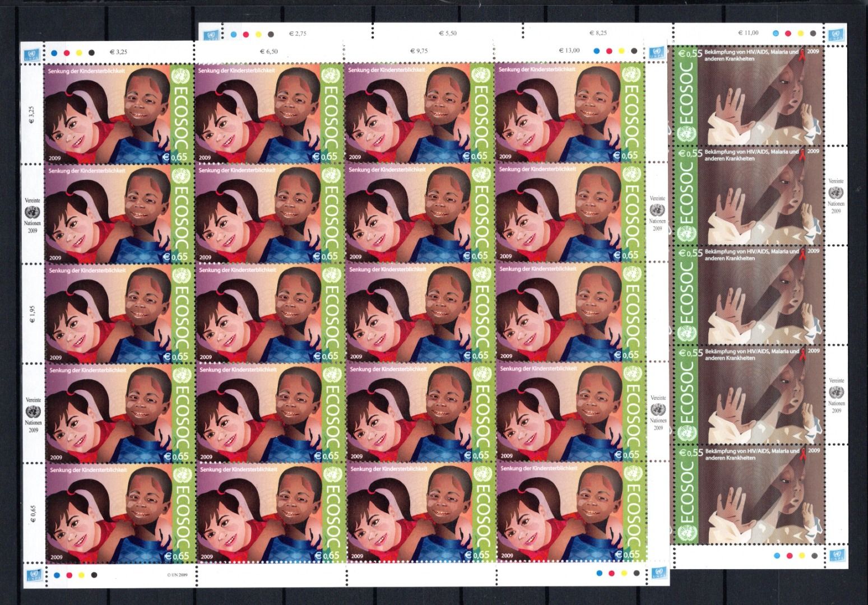Click the black registration dot right of € 13,00
Viewport: 868px width, 605px height.
[633, 50]
